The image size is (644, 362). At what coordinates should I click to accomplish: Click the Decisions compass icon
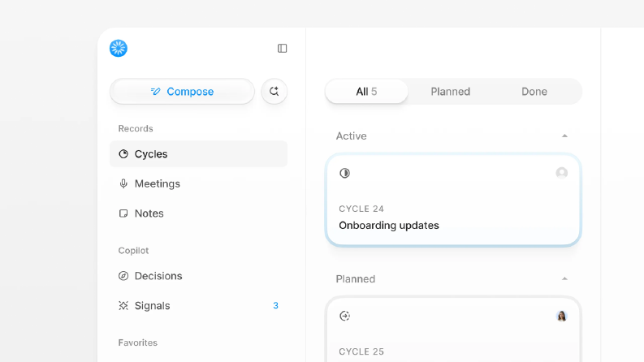pyautogui.click(x=123, y=276)
